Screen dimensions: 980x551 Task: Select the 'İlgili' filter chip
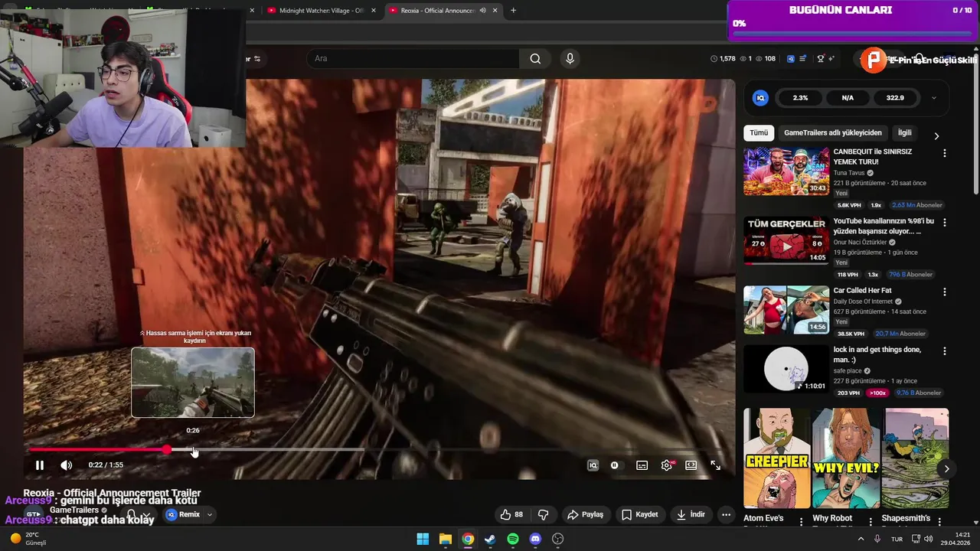pyautogui.click(x=905, y=132)
